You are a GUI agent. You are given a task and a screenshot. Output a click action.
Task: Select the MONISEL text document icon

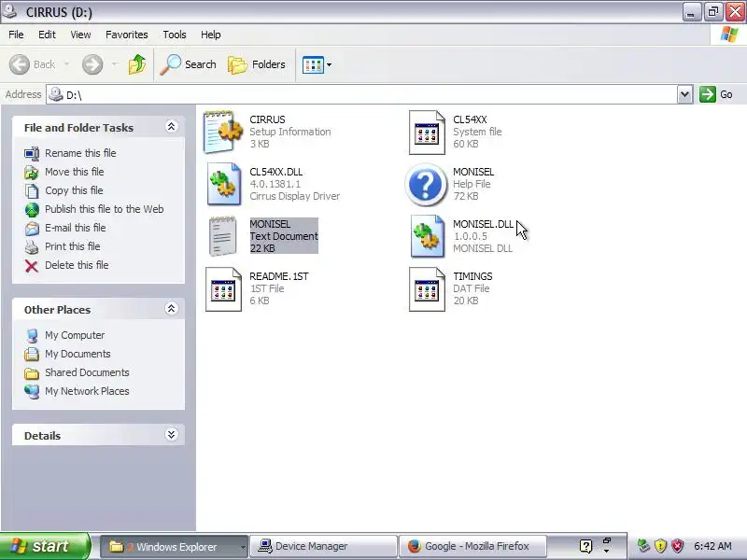pos(222,236)
